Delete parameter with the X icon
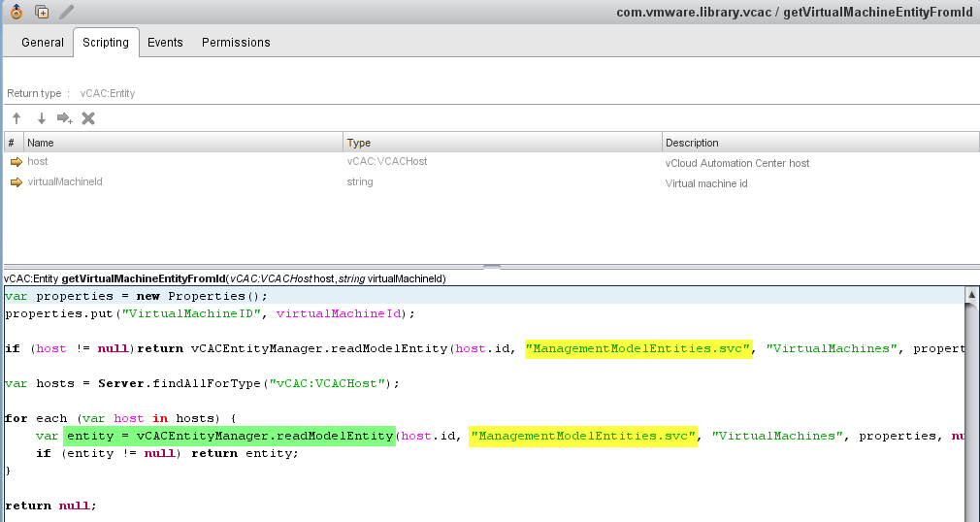This screenshot has height=522, width=980. [x=88, y=118]
